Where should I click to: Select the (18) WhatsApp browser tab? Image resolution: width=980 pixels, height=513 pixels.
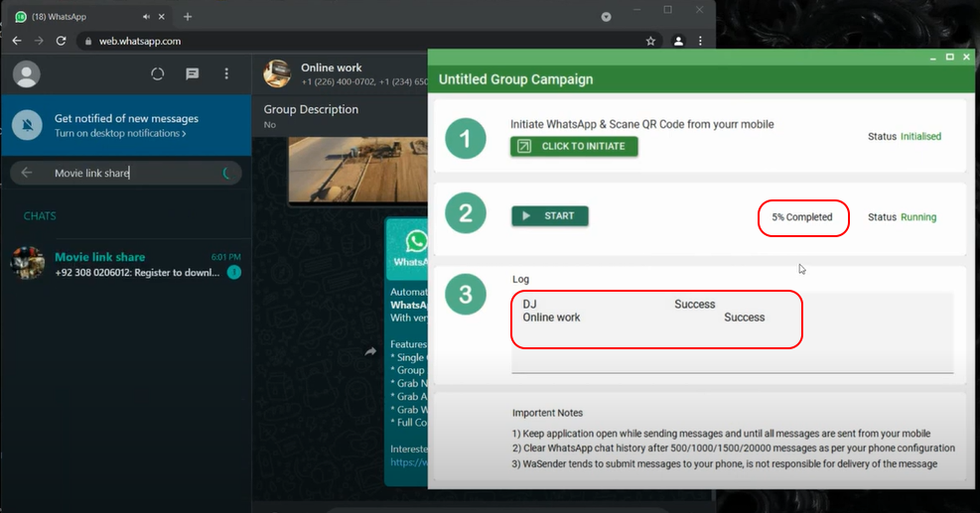click(x=79, y=17)
